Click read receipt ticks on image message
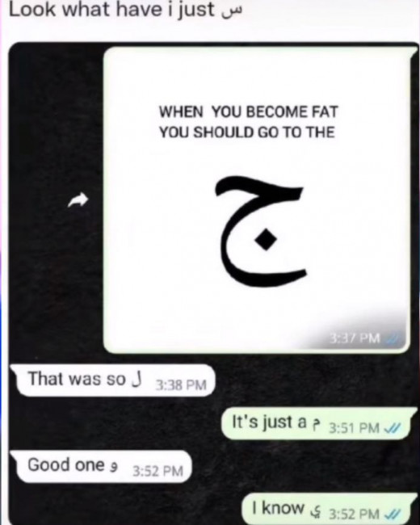420x525 pixels. 391,338
